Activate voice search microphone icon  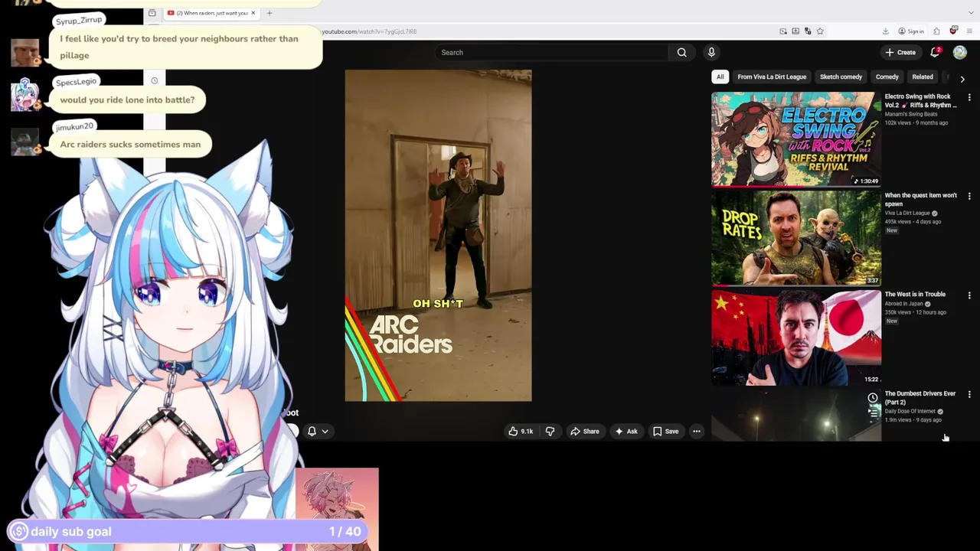pos(711,52)
